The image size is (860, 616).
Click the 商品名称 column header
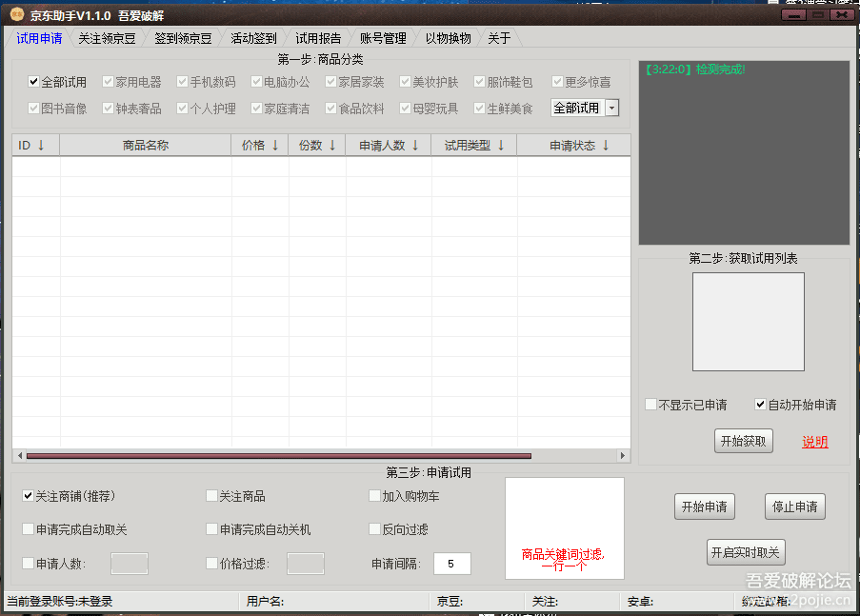[146, 146]
